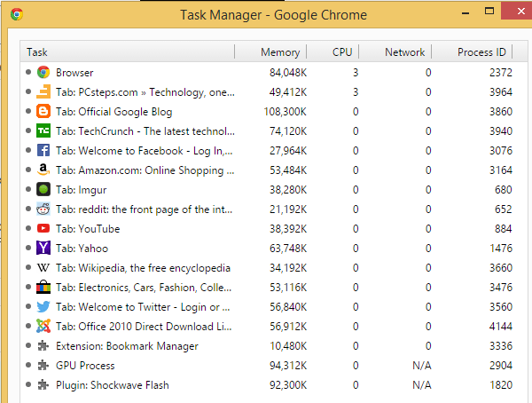Click the Blogger icon for Official Google Blog

tap(43, 112)
